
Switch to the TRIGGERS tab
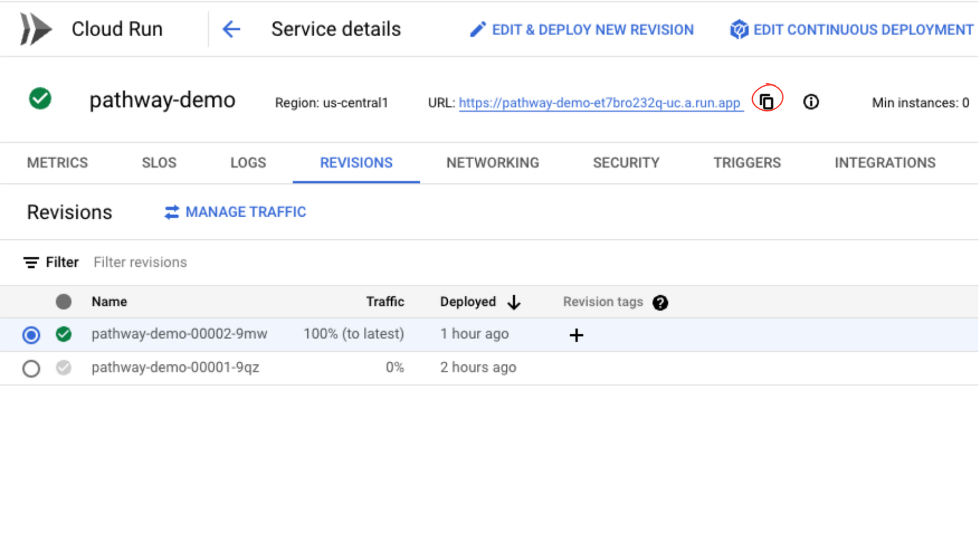(x=747, y=162)
